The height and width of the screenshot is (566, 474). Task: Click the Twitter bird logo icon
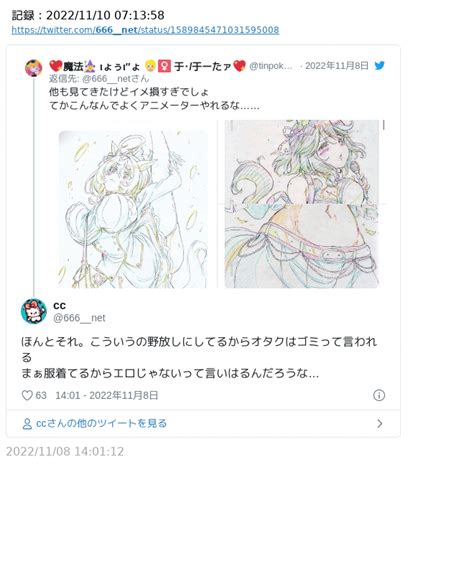[379, 66]
